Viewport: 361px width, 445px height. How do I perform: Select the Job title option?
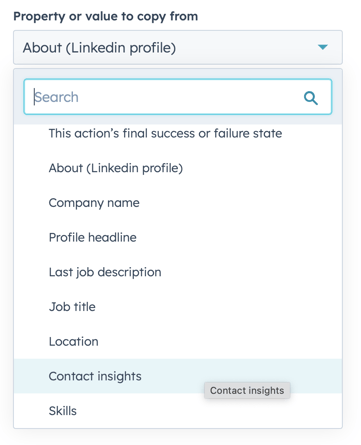pyautogui.click(x=178, y=307)
